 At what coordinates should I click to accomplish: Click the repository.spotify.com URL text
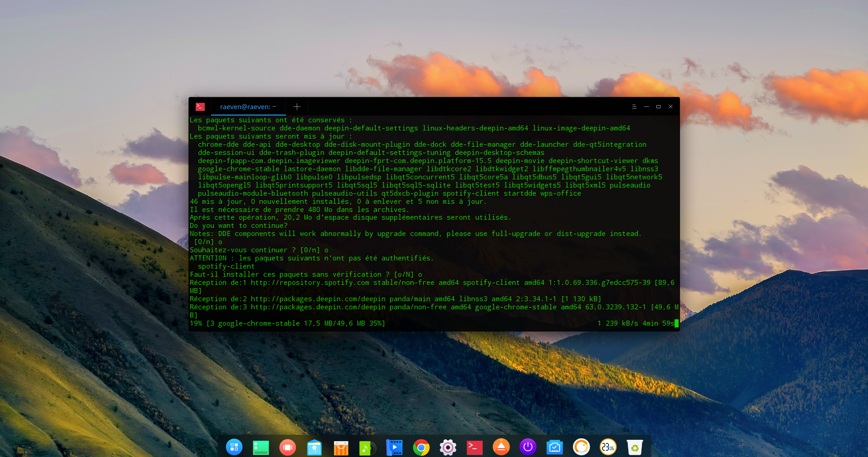[310, 283]
